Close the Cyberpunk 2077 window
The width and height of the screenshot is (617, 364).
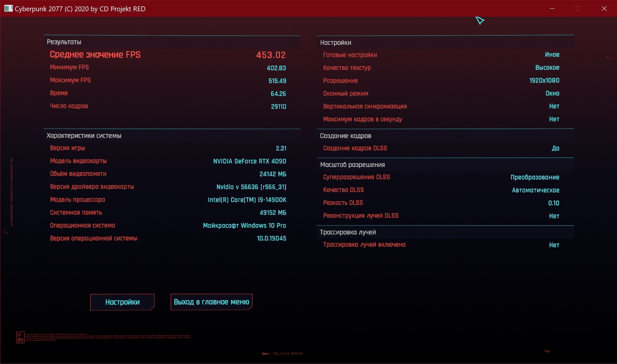pos(604,9)
